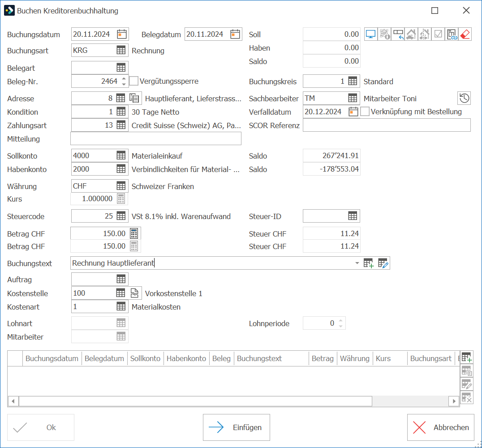Click the QR code info icon
Viewport: 482px width, 448px height.
point(384,34)
